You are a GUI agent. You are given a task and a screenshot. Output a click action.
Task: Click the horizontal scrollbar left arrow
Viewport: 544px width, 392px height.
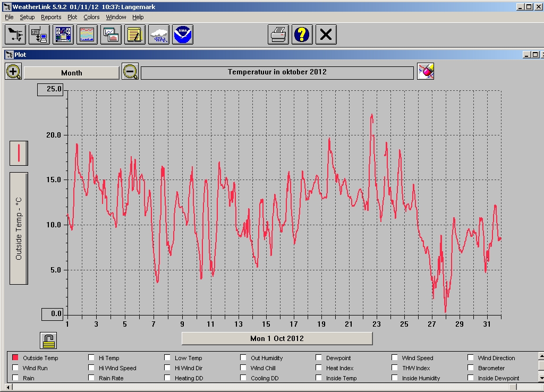tap(8, 387)
